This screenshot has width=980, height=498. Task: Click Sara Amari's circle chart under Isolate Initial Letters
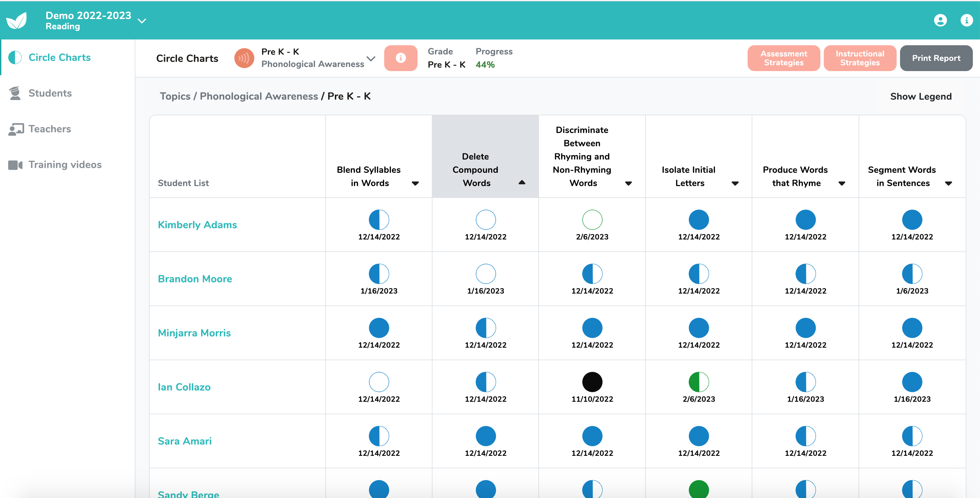[x=699, y=436]
